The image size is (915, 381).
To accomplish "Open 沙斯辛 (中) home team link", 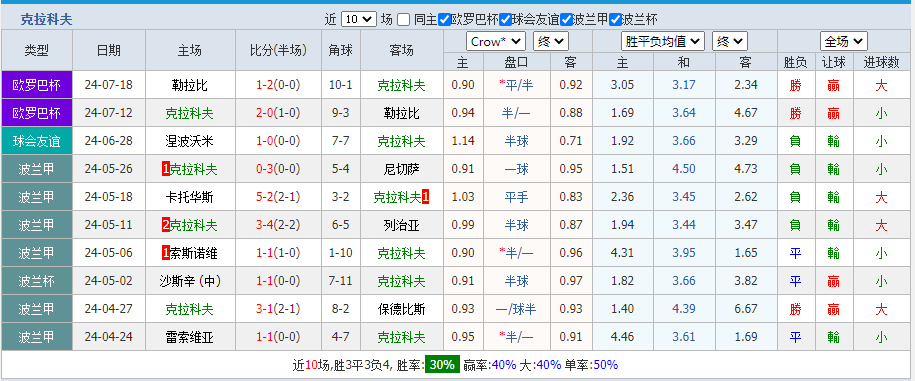I will 190,281.
